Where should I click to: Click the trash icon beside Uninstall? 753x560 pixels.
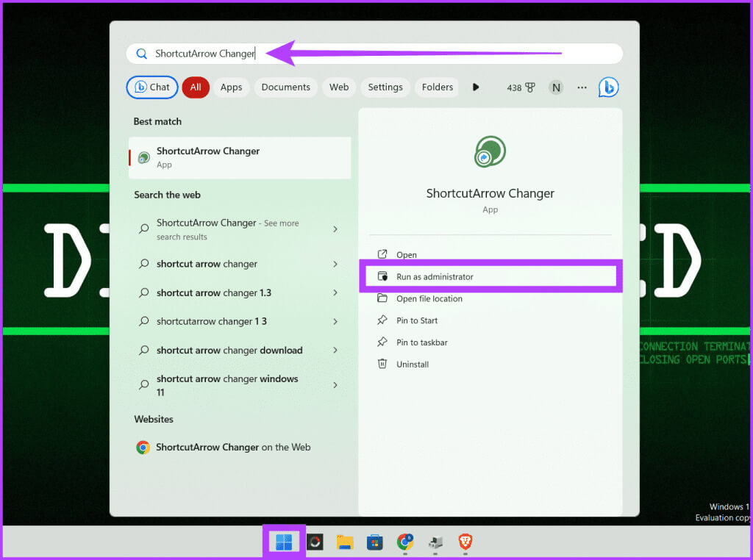pos(382,364)
